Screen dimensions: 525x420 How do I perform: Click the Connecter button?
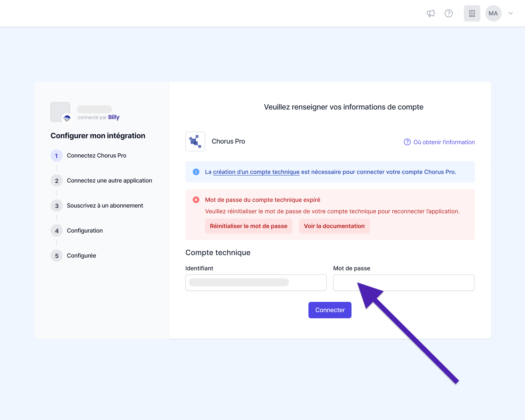click(330, 310)
